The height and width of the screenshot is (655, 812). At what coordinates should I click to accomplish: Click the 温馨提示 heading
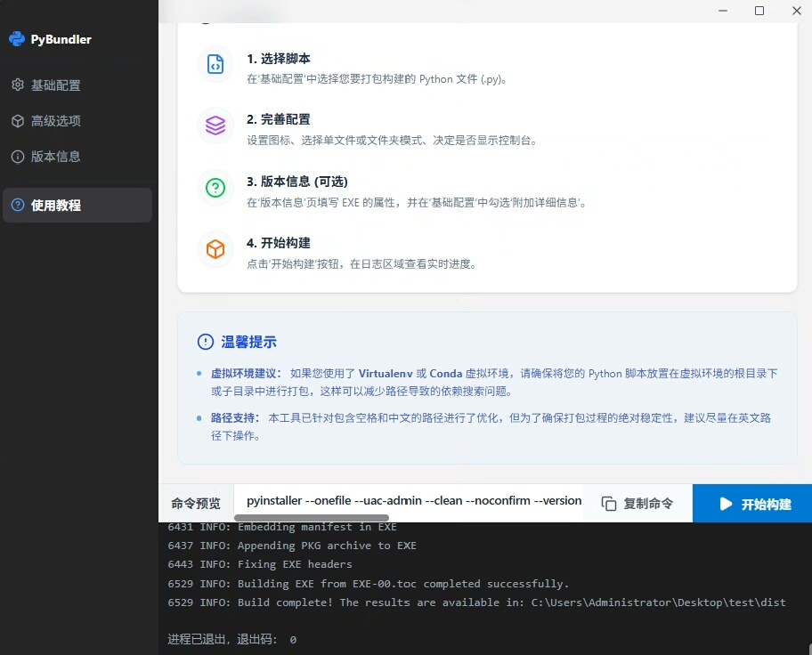[248, 342]
